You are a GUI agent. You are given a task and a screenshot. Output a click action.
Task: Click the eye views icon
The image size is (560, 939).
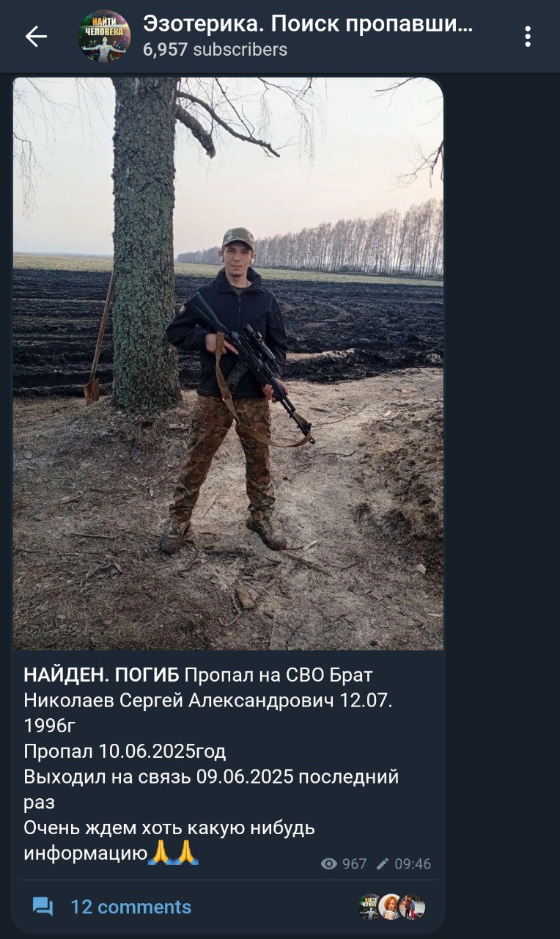[329, 864]
